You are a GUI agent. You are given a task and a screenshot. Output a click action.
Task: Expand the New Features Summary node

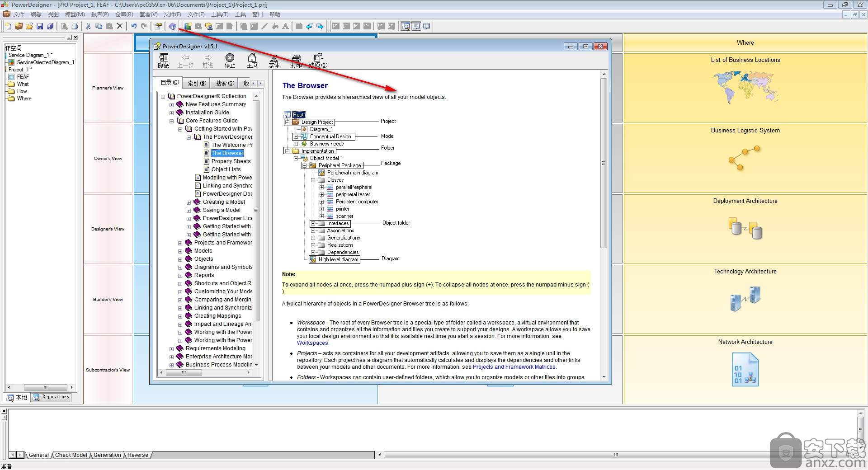point(171,105)
